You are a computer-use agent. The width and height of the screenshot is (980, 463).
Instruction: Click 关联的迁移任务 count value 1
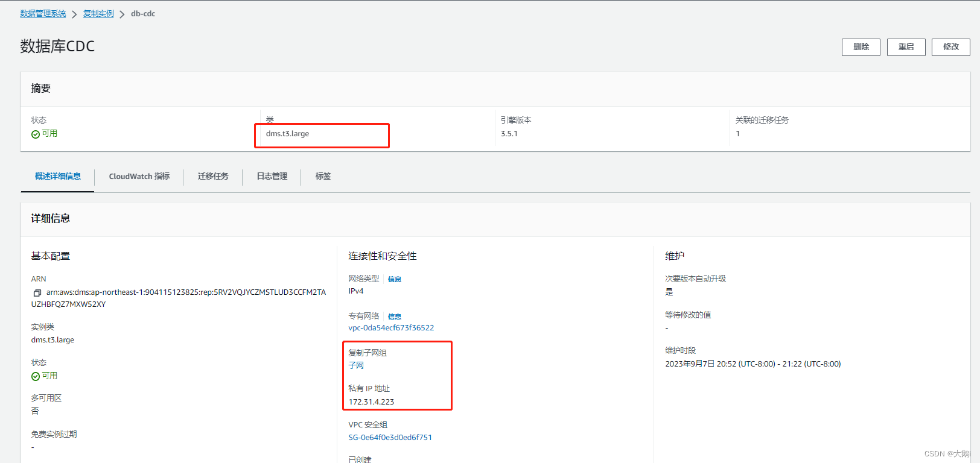[x=737, y=134]
